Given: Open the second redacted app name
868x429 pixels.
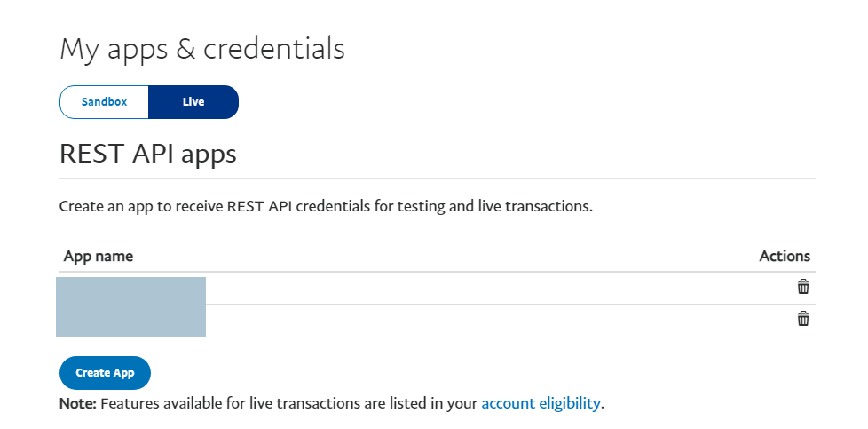Looking at the screenshot, I should (x=130, y=321).
